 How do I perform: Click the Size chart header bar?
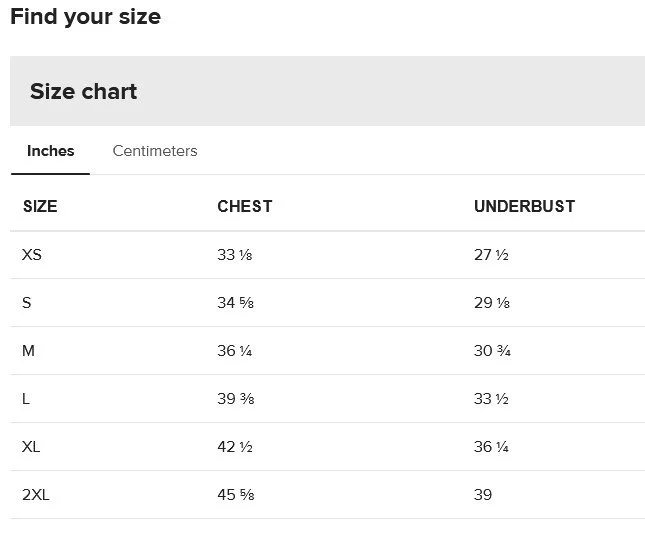tap(327, 91)
